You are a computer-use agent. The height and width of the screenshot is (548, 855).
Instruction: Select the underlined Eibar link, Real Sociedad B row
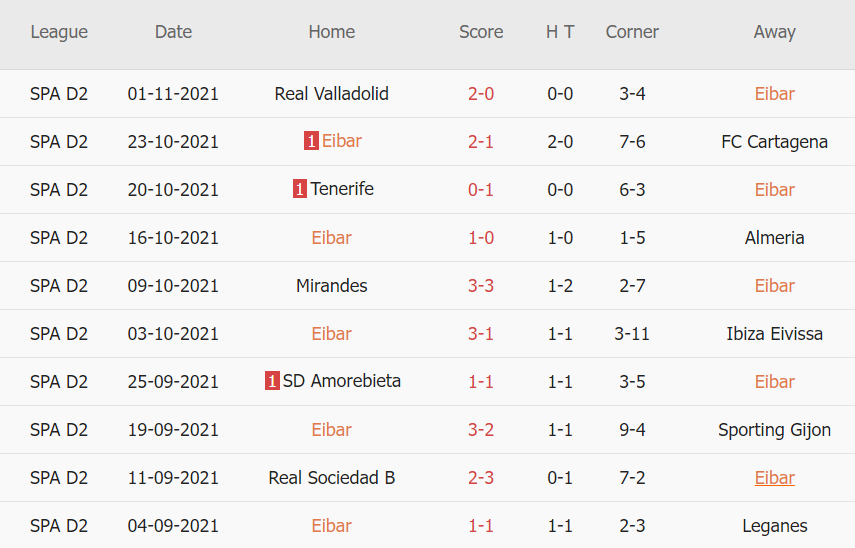(x=774, y=478)
